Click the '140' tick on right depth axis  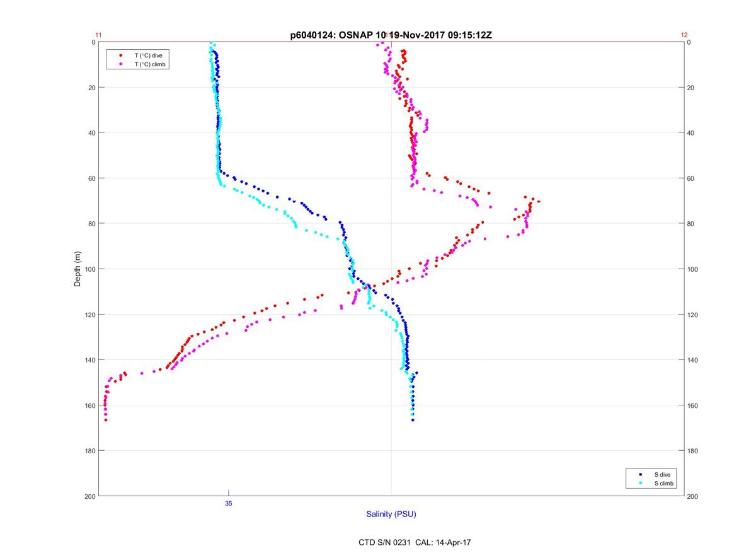click(x=694, y=360)
